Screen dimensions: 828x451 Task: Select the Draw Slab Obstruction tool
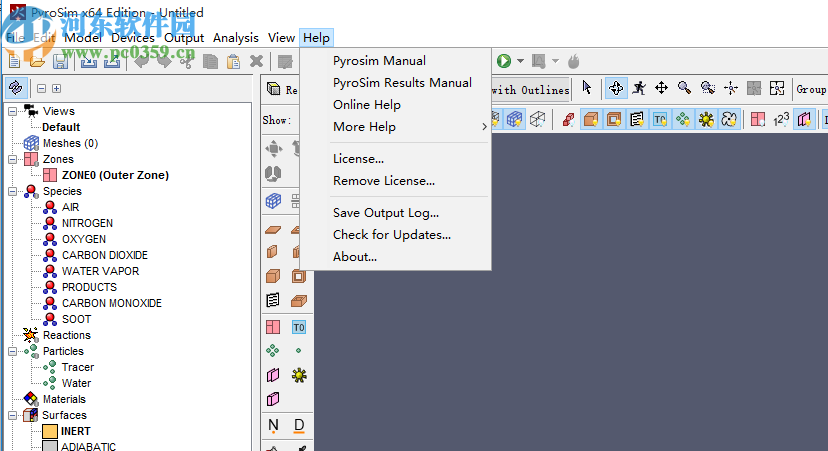[x=273, y=230]
